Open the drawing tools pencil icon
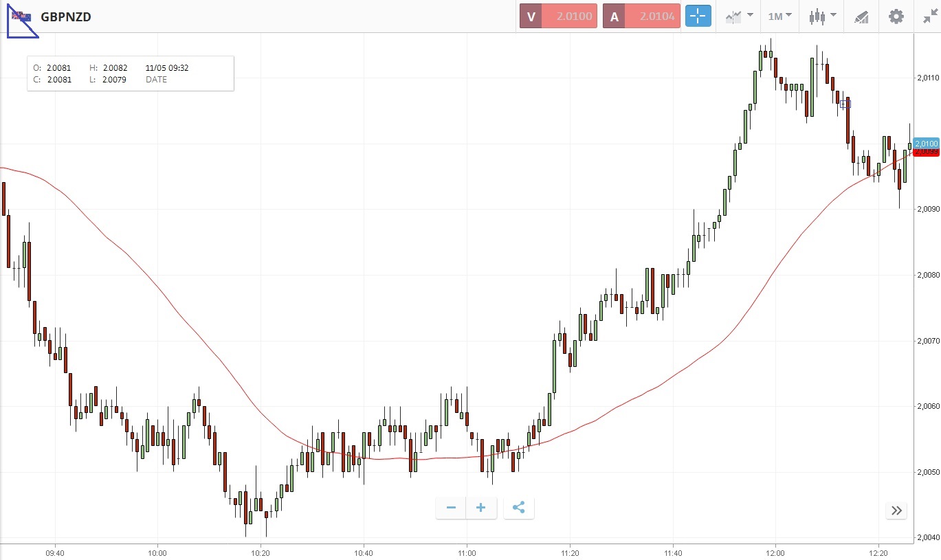 pos(861,16)
